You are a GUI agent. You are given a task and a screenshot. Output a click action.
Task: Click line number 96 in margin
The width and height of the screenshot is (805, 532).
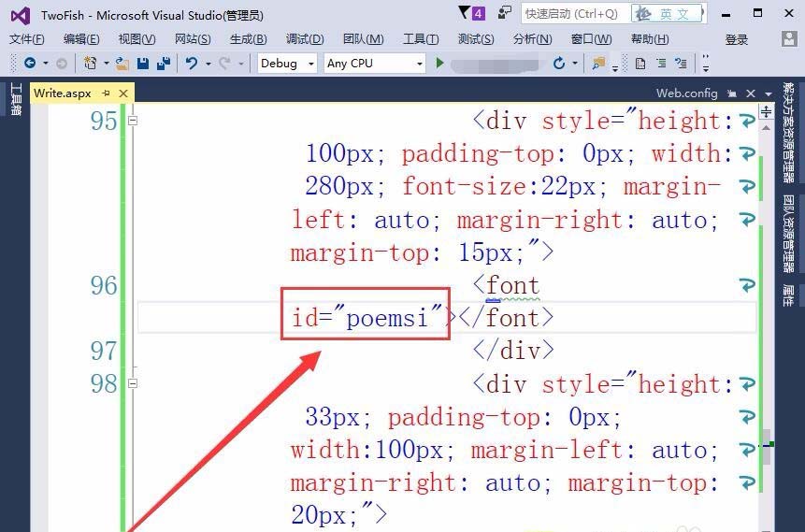coord(104,285)
